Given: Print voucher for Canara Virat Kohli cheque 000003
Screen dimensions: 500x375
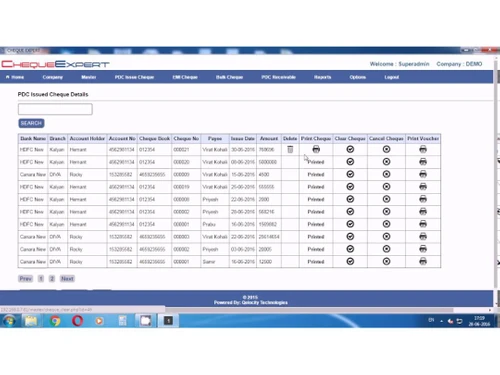Looking at the screenshot, I should pos(423,237).
